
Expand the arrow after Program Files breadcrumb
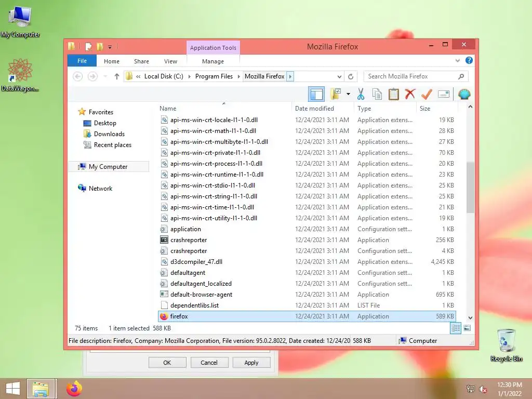(238, 76)
